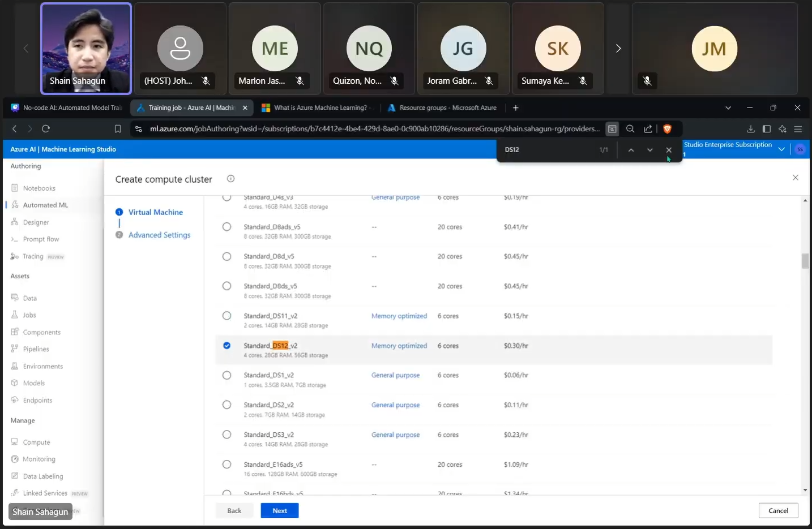Screen dimensions: 812x529
Task: Select the Standard_E16ads_v5 radio button
Action: pyautogui.click(x=226, y=465)
